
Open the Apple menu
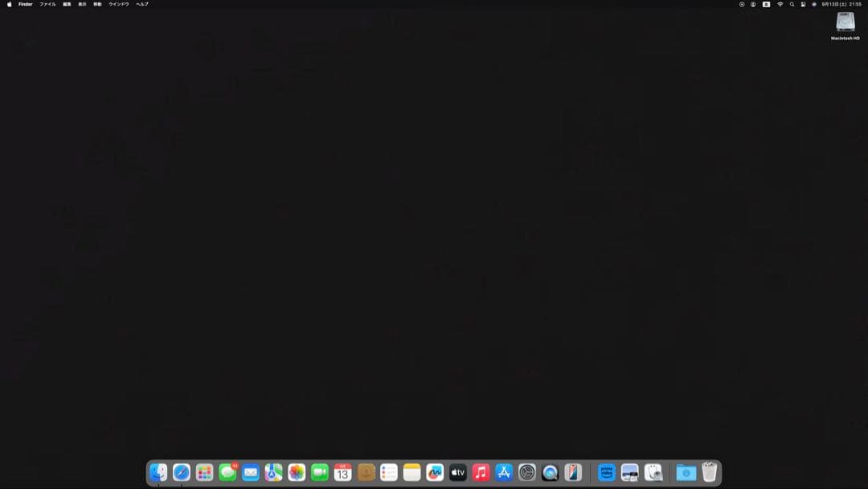pos(9,4)
